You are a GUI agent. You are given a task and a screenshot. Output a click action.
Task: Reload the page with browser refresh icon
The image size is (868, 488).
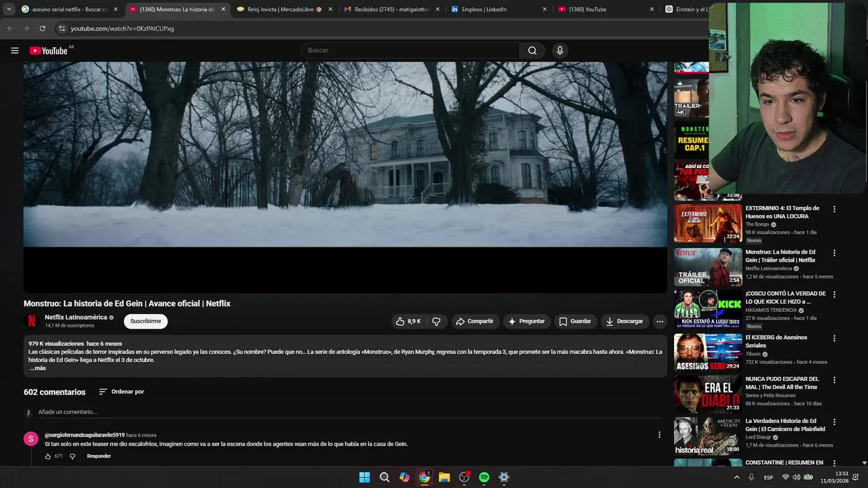coord(42,28)
